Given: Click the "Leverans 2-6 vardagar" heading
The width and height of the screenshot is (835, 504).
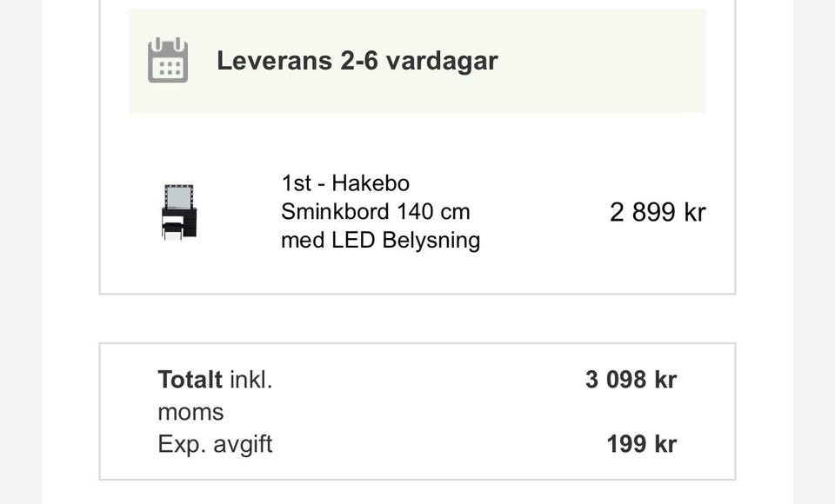Looking at the screenshot, I should coord(357,61).
